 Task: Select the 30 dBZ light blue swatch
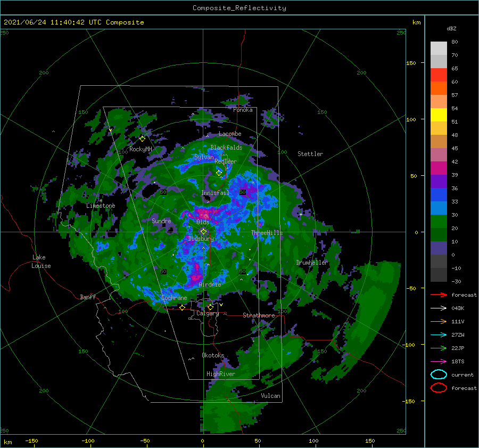[439, 208]
